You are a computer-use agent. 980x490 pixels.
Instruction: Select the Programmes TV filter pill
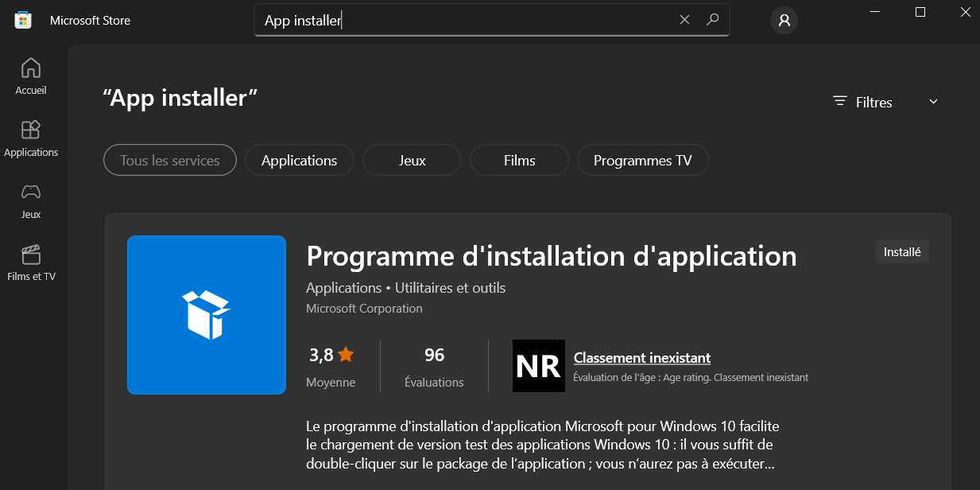pos(642,160)
